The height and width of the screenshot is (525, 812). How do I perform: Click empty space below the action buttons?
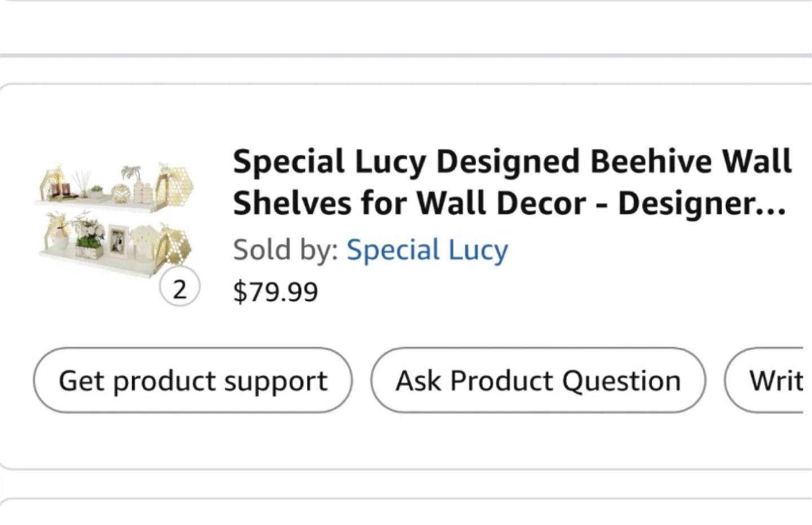406,443
